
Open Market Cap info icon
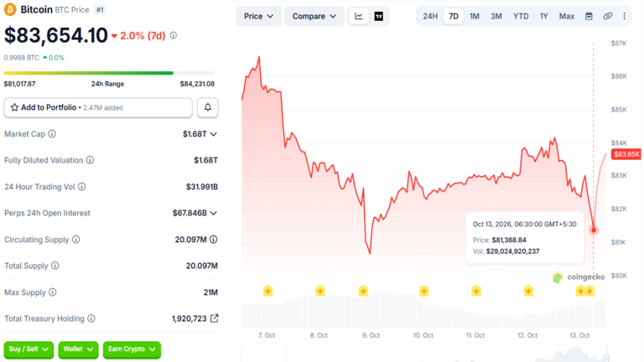52,134
